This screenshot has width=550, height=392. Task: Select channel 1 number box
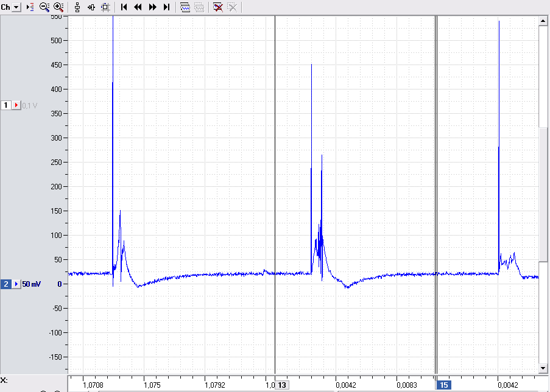tap(5, 105)
